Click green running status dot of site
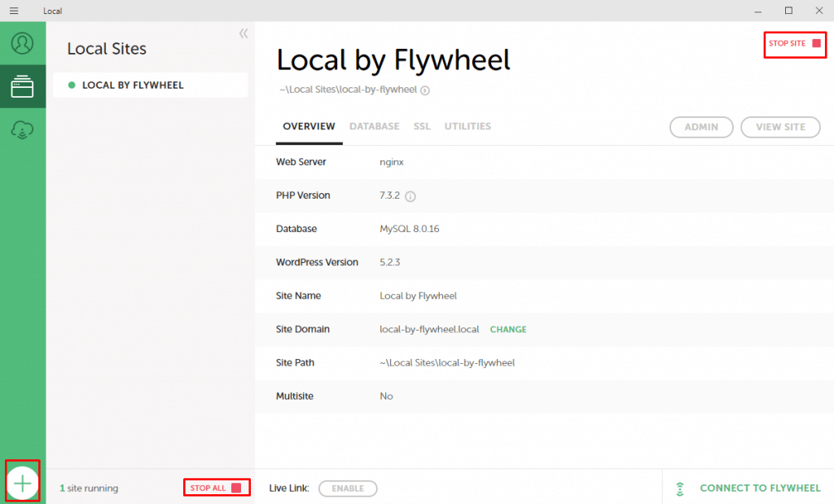This screenshot has width=834, height=504. 72,85
